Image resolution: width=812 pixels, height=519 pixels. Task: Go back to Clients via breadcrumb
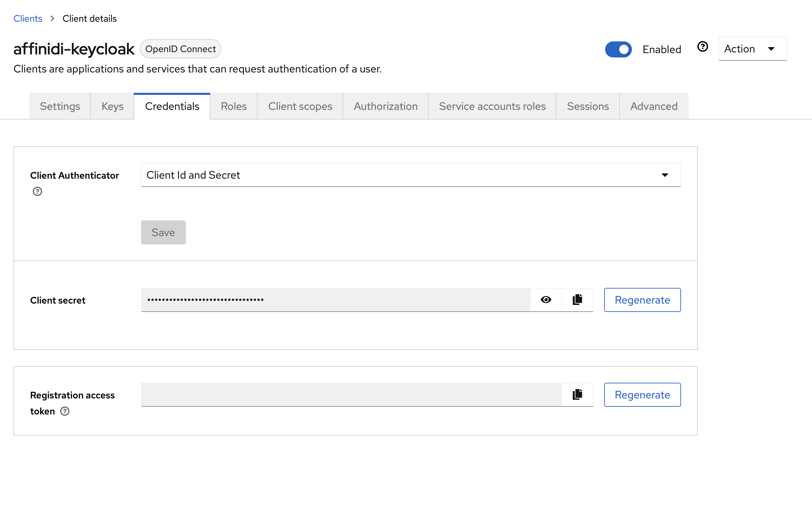tap(28, 19)
